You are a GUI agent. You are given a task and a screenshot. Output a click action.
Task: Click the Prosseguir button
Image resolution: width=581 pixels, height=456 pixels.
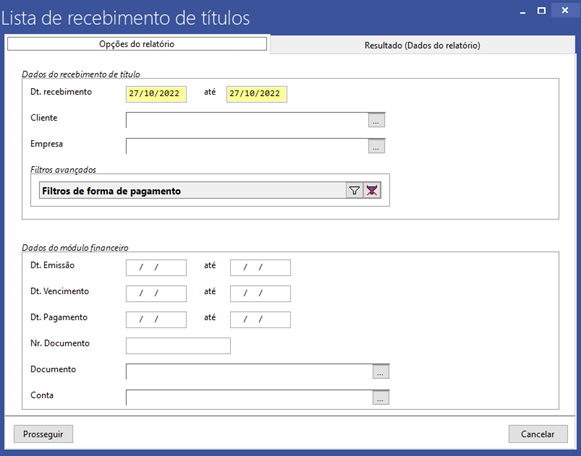tap(43, 434)
